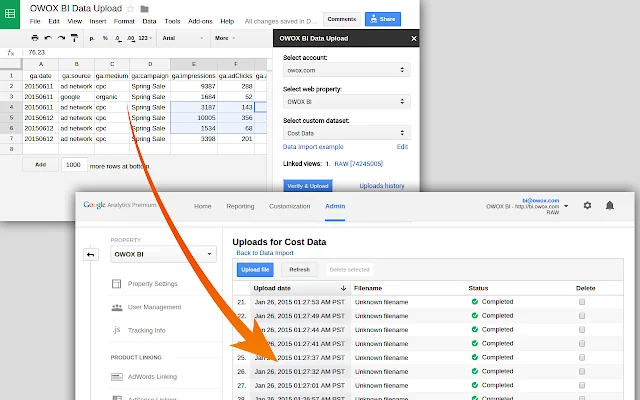Click the Verify & Upload button
This screenshot has height=400, width=640.
309,186
